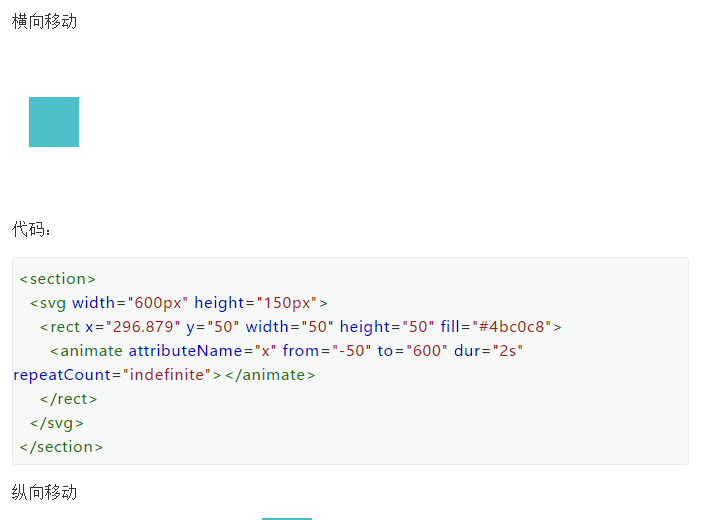Click the 横向移动 heading

(44, 21)
